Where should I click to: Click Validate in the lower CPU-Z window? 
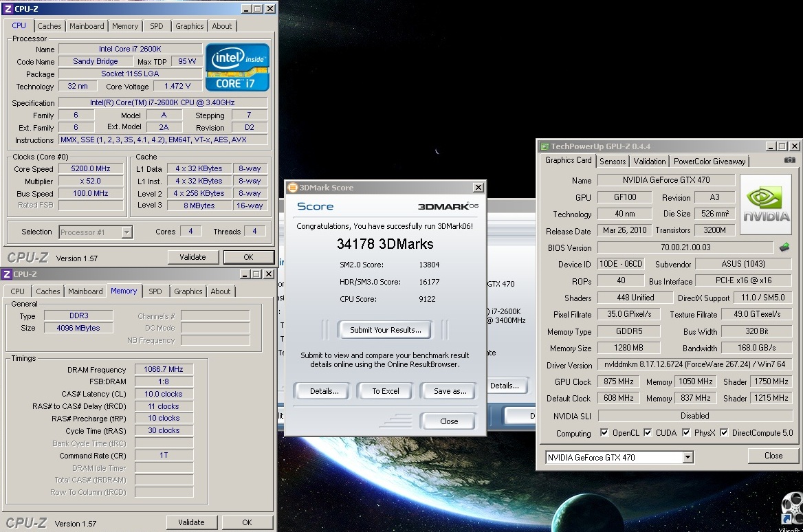click(192, 522)
